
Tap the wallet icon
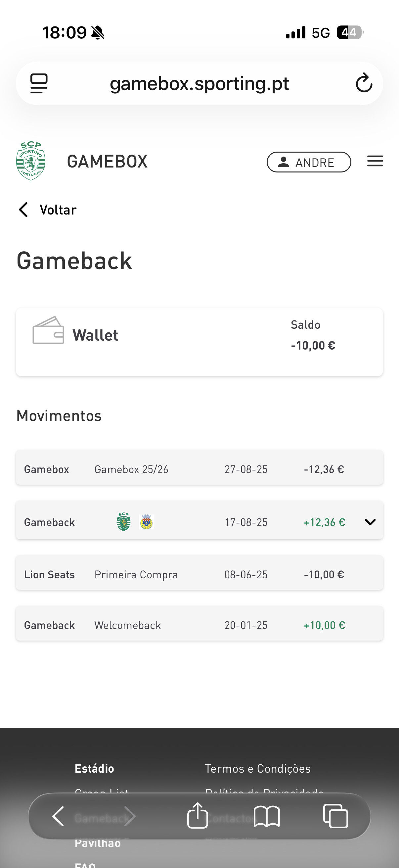pyautogui.click(x=48, y=331)
